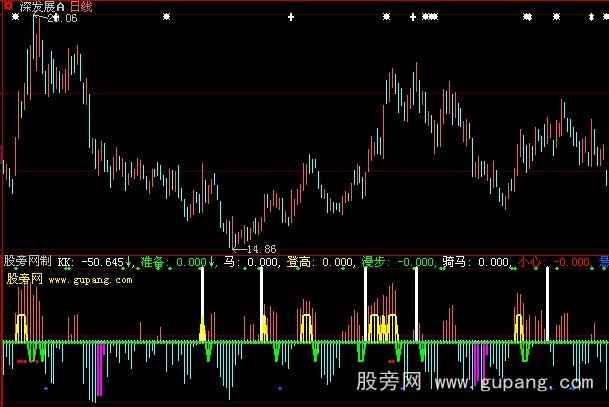Viewport: 609px width, 407px height.
Task: Click the 14.86 low price label
Action: (261, 249)
